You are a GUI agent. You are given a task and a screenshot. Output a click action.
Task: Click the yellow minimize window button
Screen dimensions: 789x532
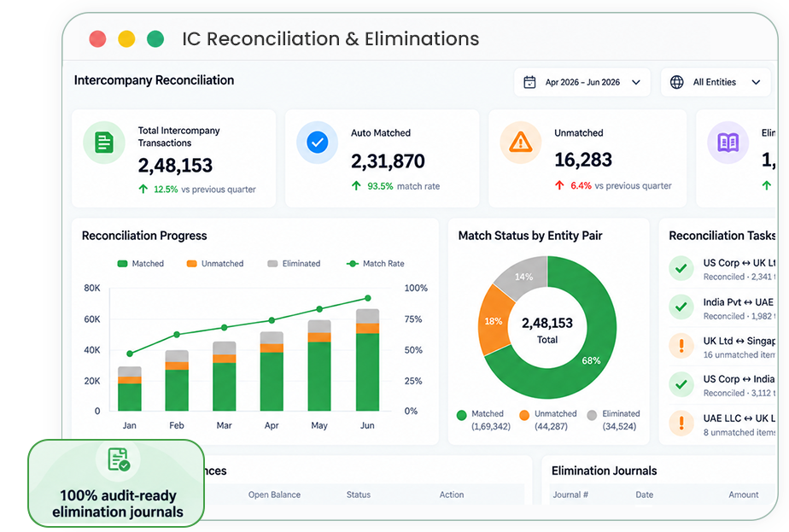(x=126, y=38)
